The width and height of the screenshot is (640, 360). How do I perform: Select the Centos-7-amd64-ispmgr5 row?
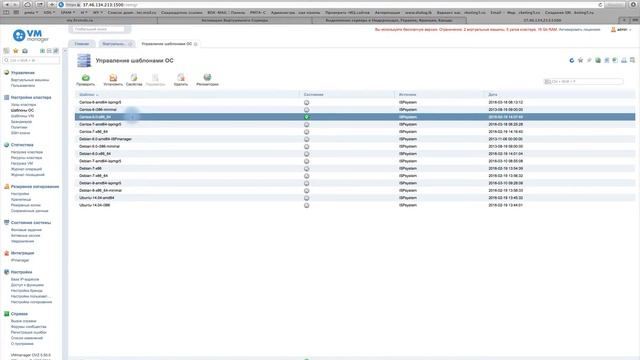pyautogui.click(x=355, y=124)
